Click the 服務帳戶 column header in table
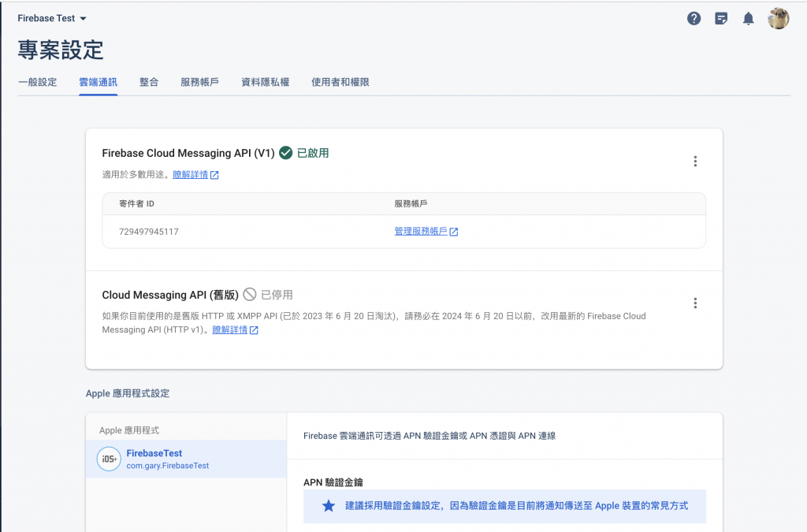807x532 pixels. click(411, 204)
